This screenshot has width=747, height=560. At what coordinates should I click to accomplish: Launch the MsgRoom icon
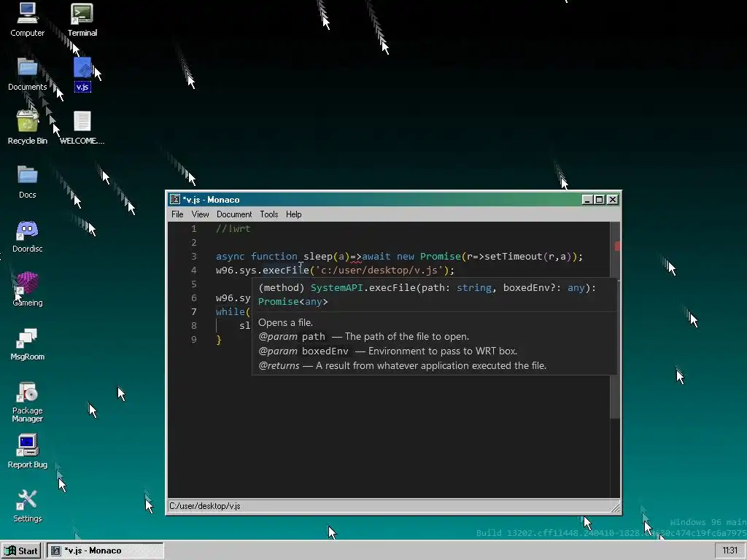click(x=27, y=343)
